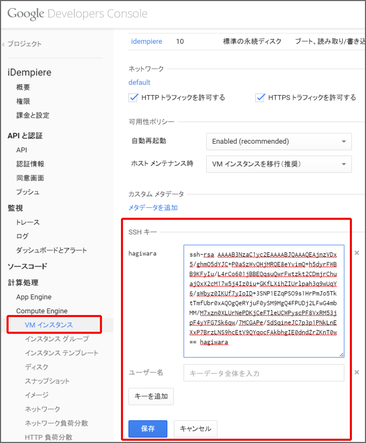Open Permissions in the sidebar

23,101
